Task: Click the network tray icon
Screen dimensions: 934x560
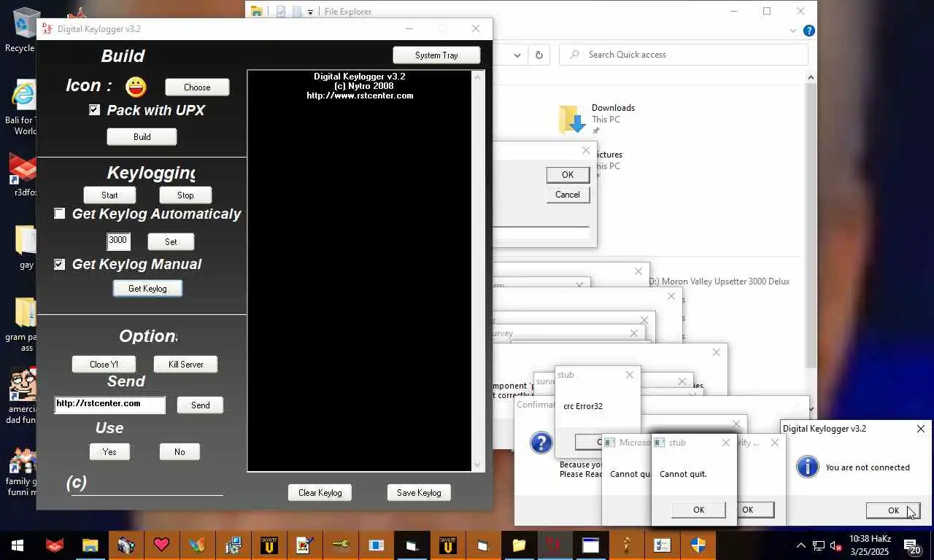Action: click(819, 545)
